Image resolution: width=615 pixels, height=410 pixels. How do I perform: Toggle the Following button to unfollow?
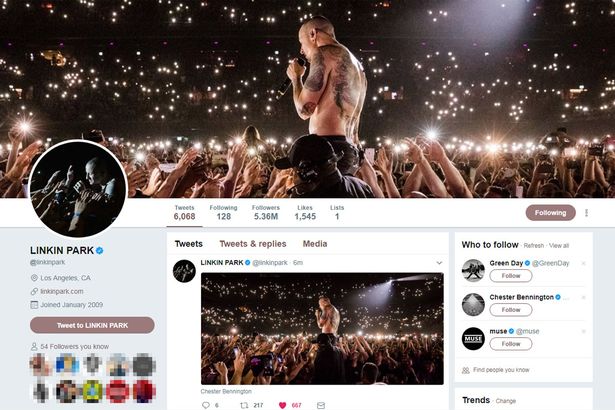[x=550, y=213]
